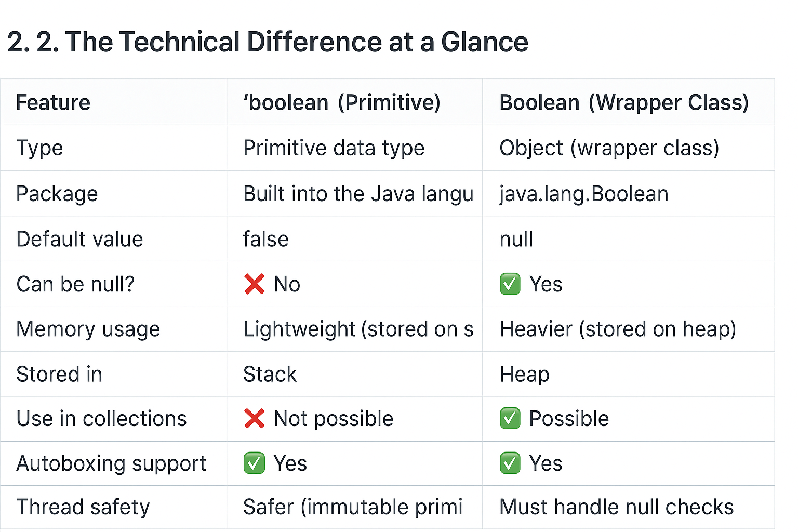This screenshot has width=798, height=532.
Task: Click the "Default value" row label
Action: [x=79, y=239]
